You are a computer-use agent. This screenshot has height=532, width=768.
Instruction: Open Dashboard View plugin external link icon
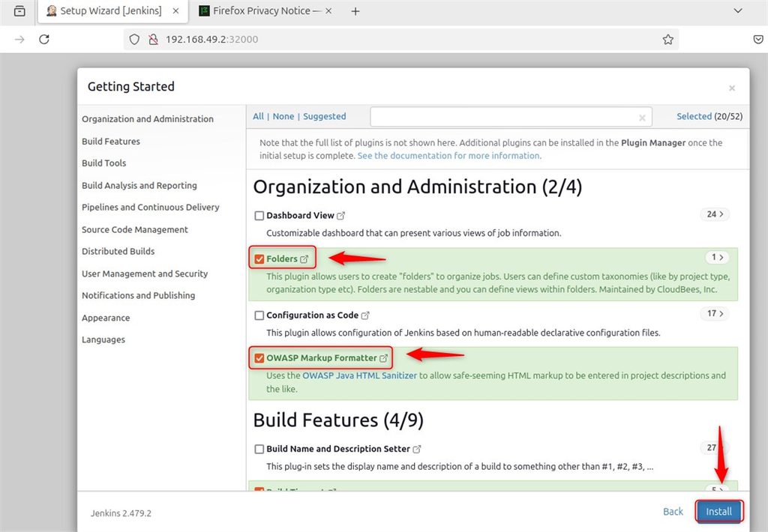[341, 215]
